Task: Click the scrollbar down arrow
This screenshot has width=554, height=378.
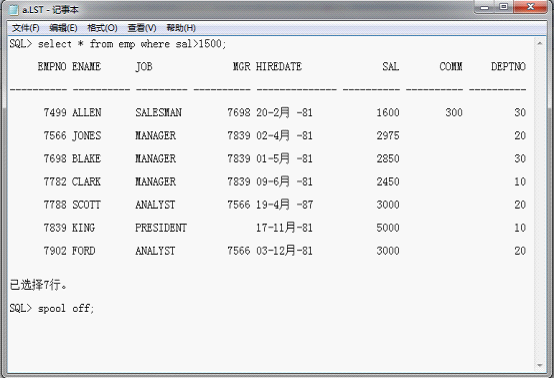Action: point(540,365)
